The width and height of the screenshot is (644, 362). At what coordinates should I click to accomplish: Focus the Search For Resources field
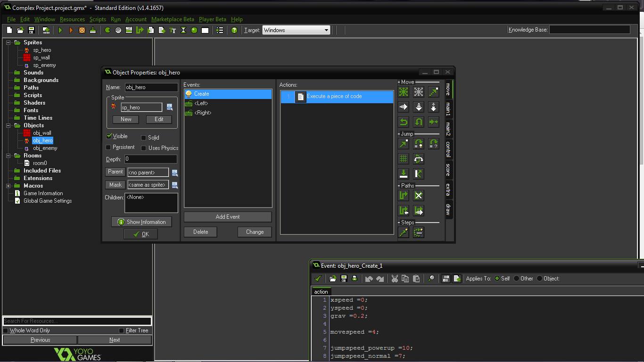click(77, 321)
